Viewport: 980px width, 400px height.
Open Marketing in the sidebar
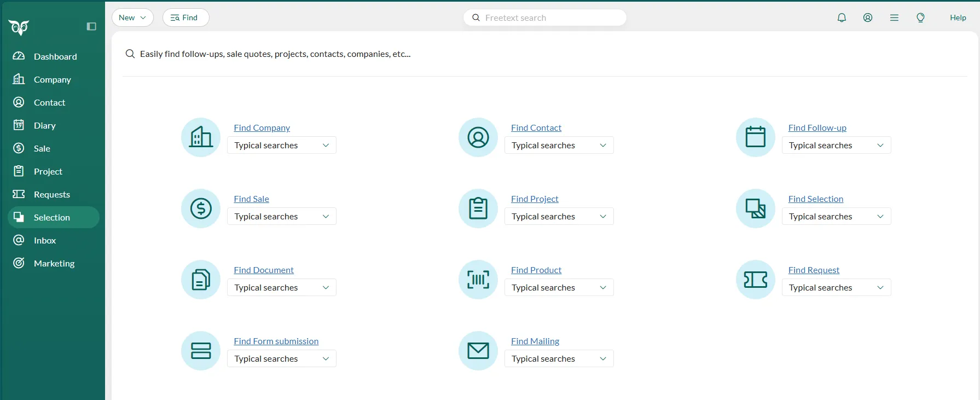click(x=54, y=263)
